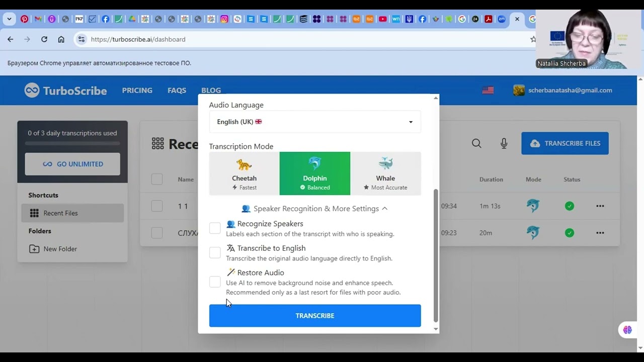Open the search icon in Recent Files
The image size is (644, 362).
pyautogui.click(x=476, y=143)
